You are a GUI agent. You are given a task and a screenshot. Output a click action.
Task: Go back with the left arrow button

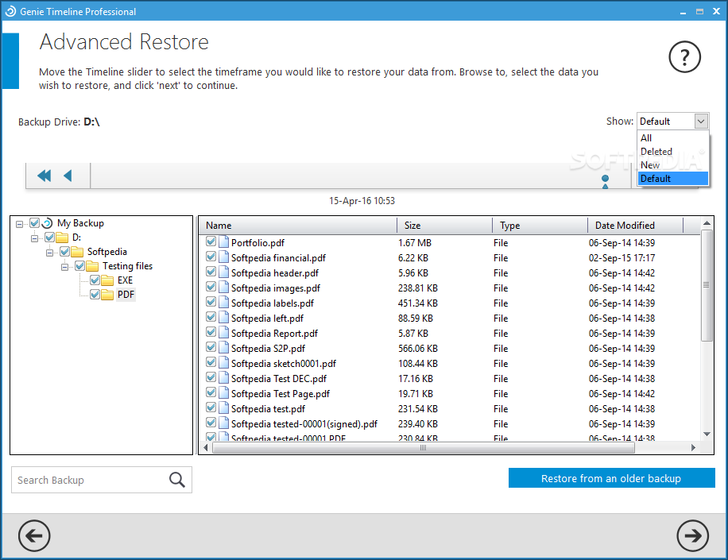click(x=34, y=536)
